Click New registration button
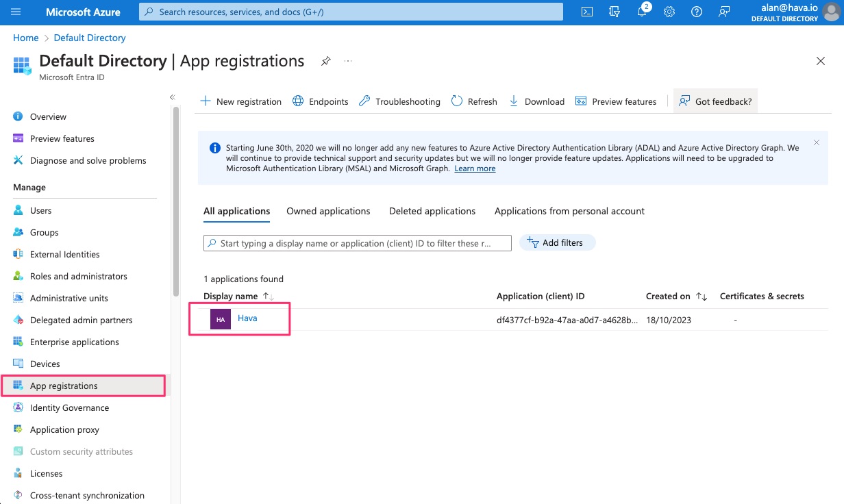The image size is (844, 504). click(240, 101)
